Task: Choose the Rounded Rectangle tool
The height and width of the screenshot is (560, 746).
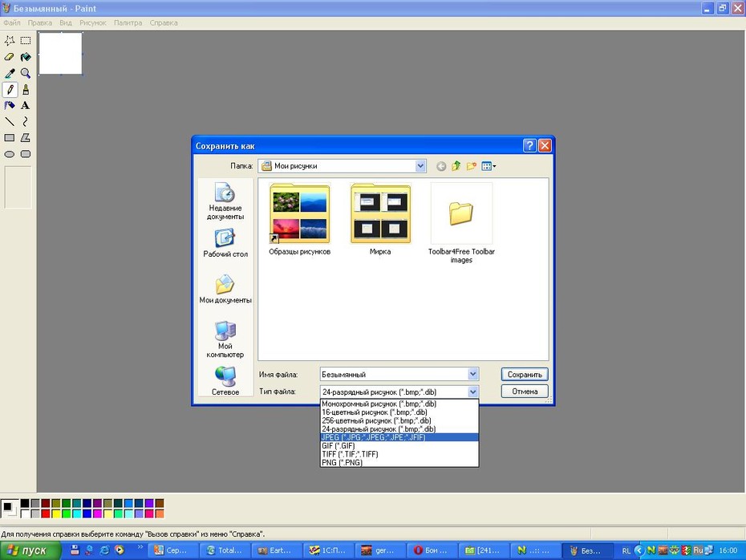Action: point(26,154)
